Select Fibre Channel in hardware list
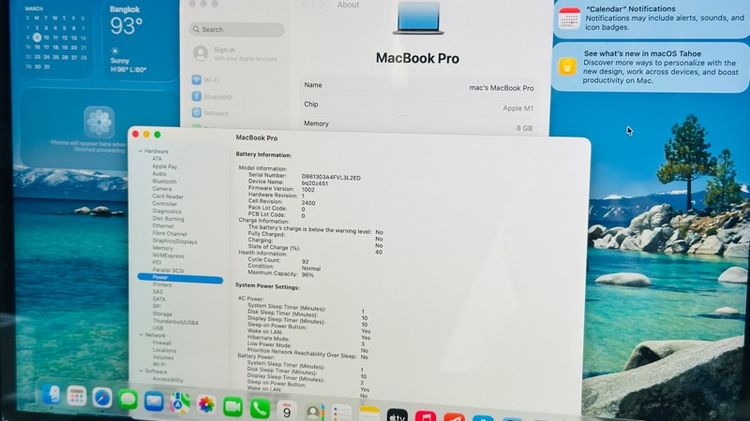This screenshot has height=421, width=750. (169, 233)
